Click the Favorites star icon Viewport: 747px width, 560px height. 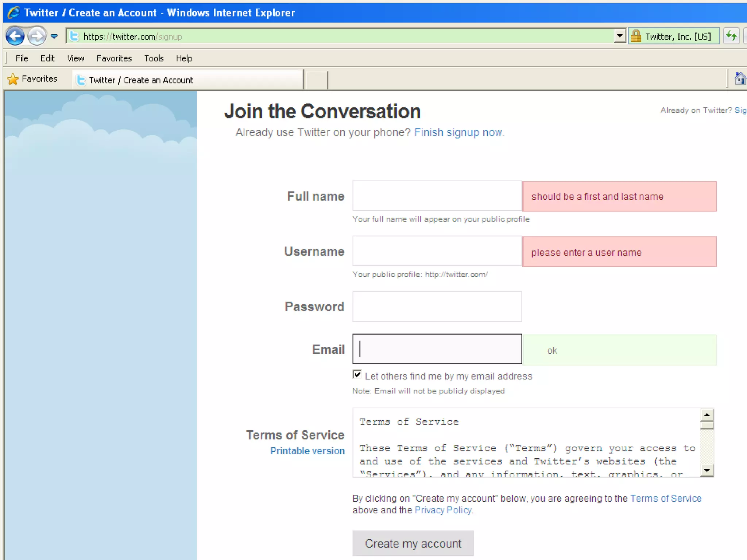(x=13, y=79)
